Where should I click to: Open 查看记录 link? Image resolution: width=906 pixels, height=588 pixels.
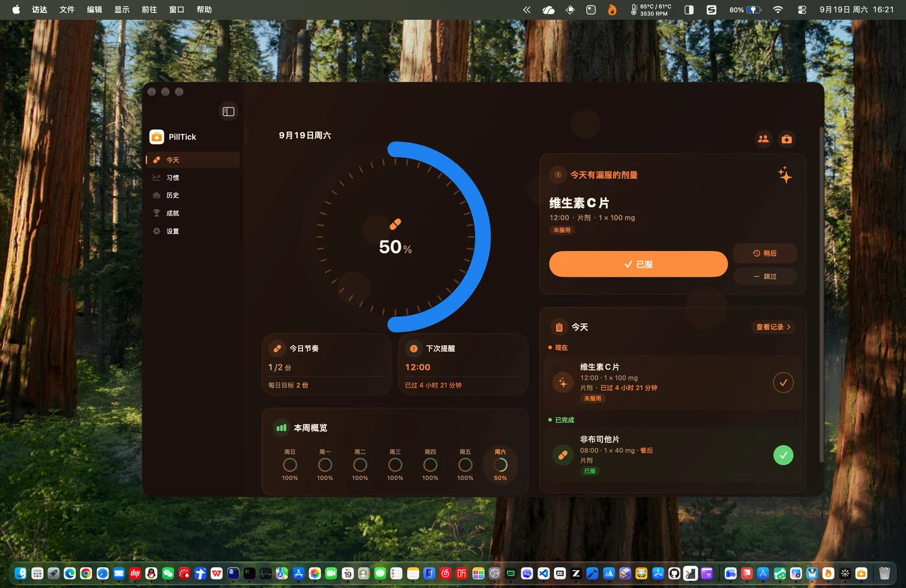point(773,327)
